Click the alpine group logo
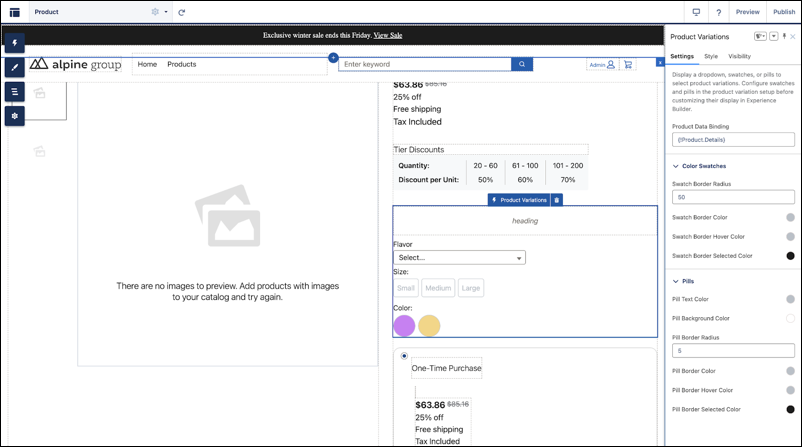This screenshot has width=802, height=447. [x=76, y=64]
